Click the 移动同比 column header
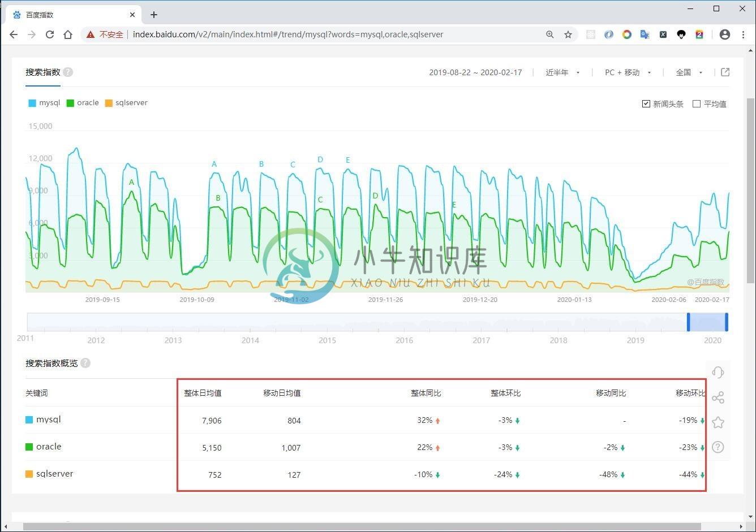The height and width of the screenshot is (532, 756). 611,393
